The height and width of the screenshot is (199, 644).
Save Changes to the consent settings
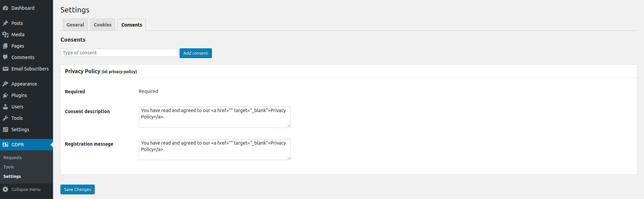(x=78, y=189)
